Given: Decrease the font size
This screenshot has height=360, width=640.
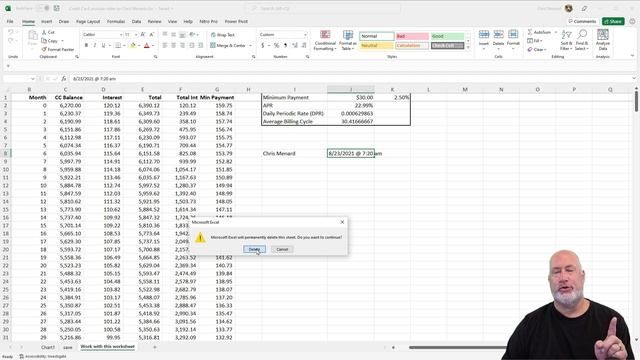Looking at the screenshot, I should 151,35.
